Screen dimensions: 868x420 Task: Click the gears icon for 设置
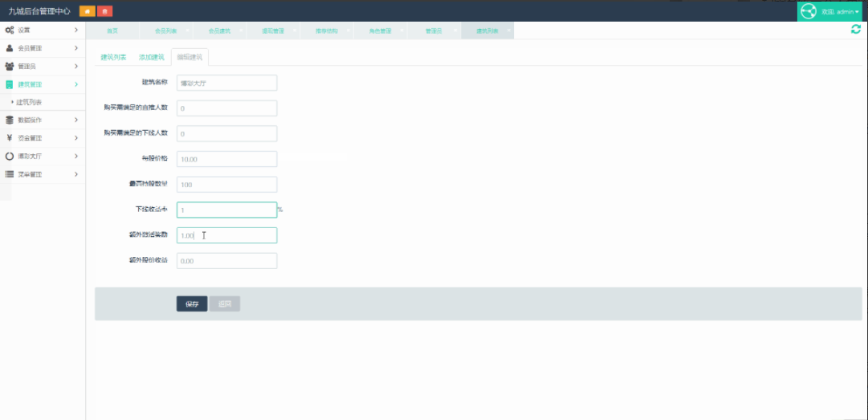(10, 30)
